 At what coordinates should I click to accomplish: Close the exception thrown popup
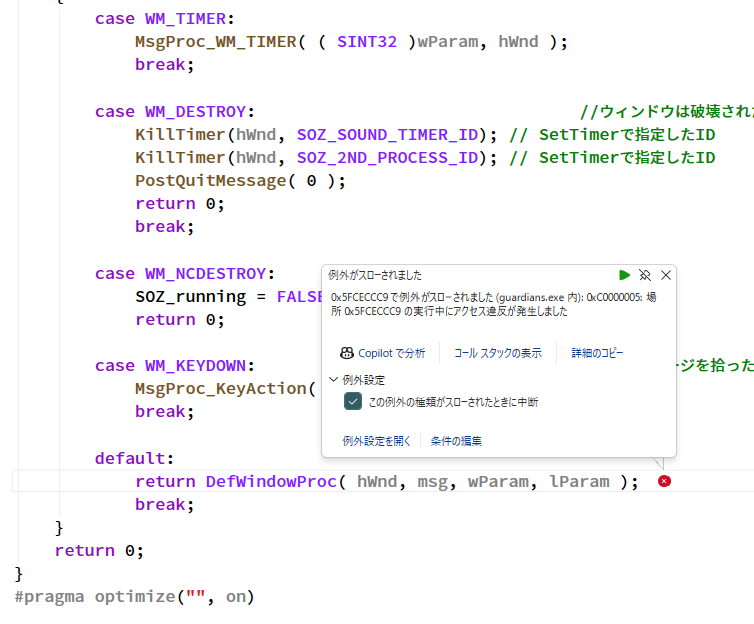click(666, 275)
